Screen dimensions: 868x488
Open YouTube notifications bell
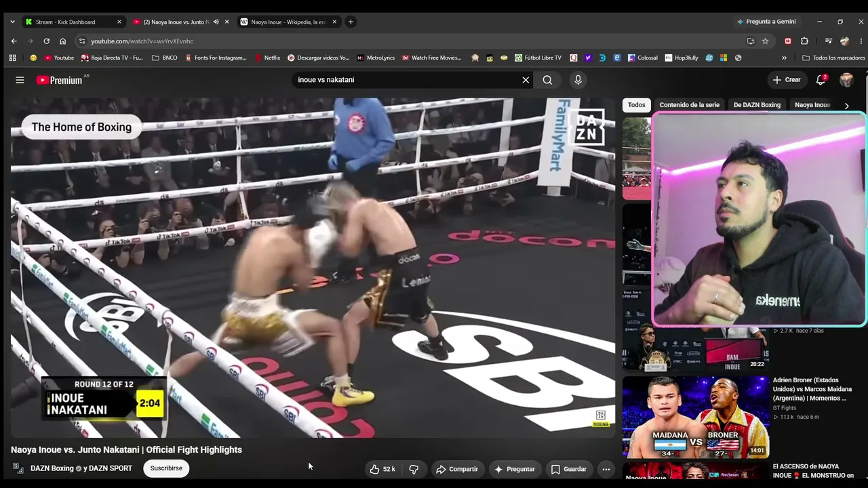[821, 80]
